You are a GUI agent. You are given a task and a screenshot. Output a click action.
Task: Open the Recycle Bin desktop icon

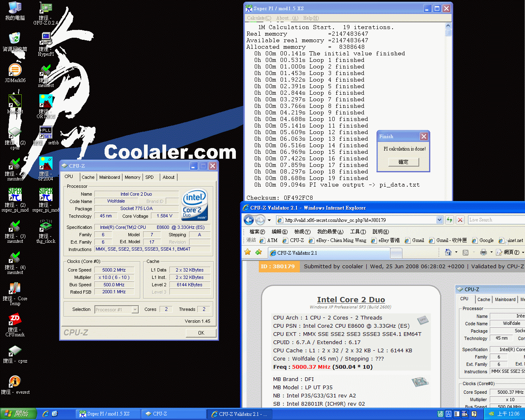point(15,42)
